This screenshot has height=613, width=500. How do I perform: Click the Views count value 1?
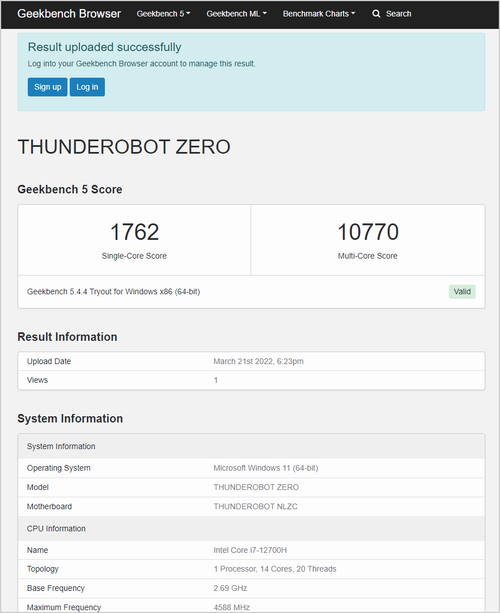tap(216, 380)
